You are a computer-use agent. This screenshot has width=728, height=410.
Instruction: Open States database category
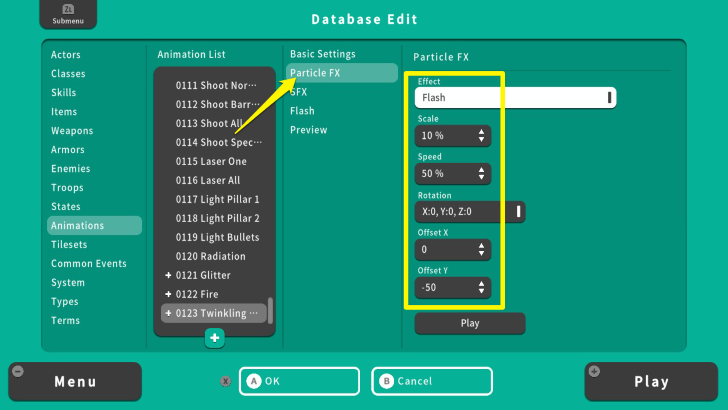click(x=94, y=207)
